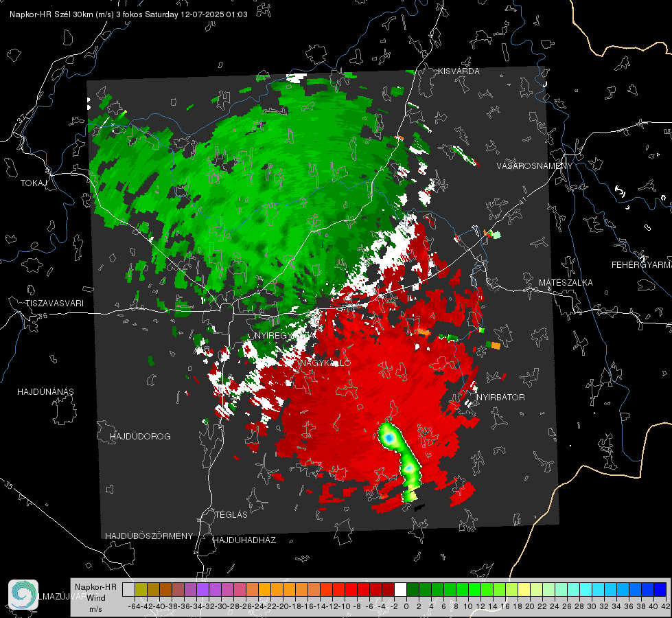The width and height of the screenshot is (672, 618).
Task: Pick the dark green swatch between 0 and 2
Action: [x=413, y=589]
